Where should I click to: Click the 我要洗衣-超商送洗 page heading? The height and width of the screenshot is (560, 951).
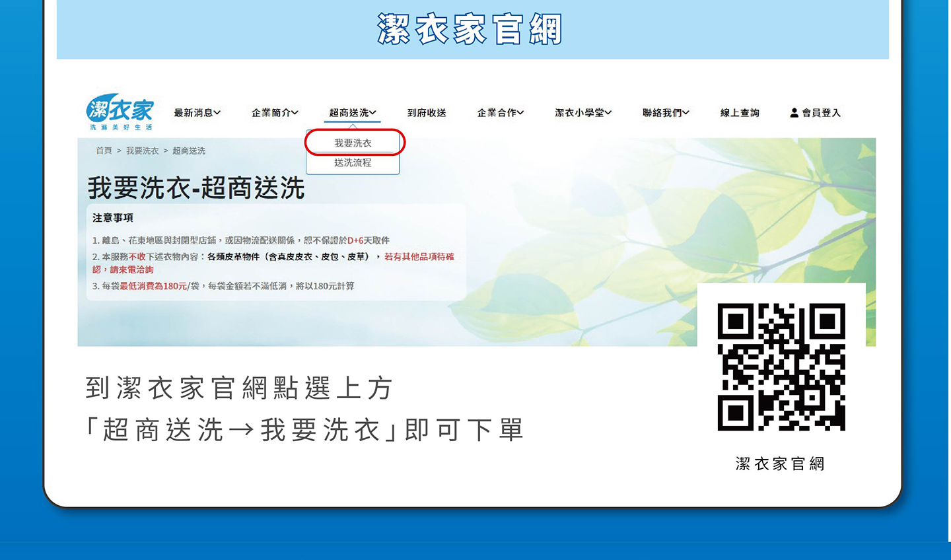[x=196, y=188]
